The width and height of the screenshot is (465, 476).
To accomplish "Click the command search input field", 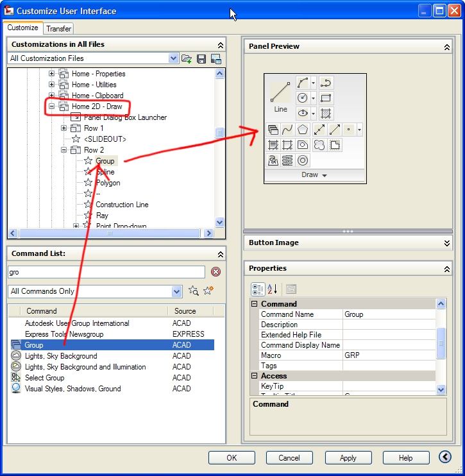I will tap(106, 272).
